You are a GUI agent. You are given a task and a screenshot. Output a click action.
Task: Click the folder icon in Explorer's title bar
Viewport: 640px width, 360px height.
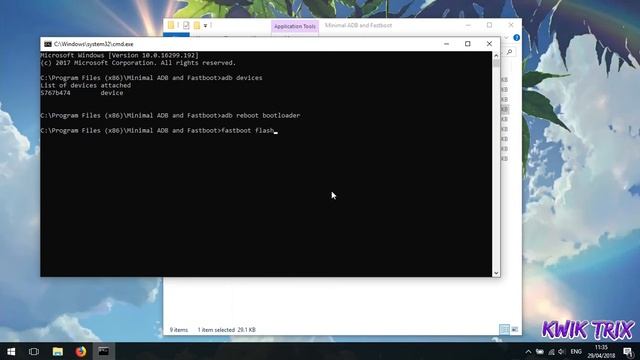pyautogui.click(x=171, y=25)
